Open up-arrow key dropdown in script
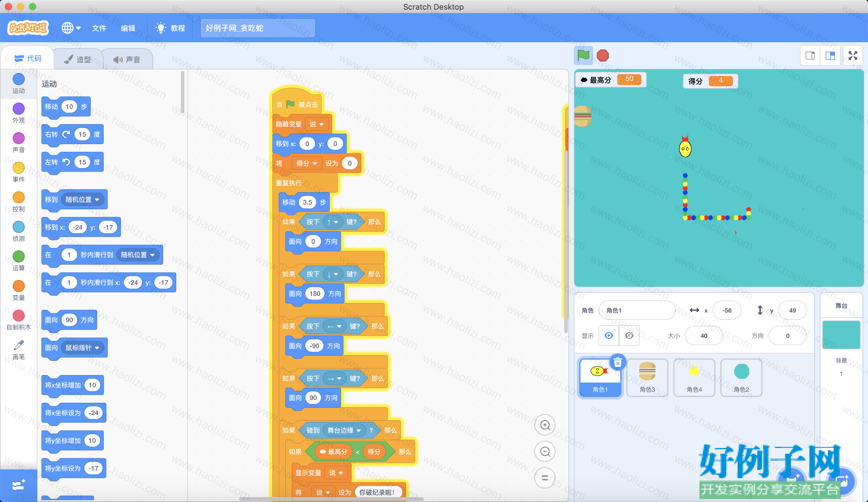Viewport: 868px width, 502px height. (332, 222)
